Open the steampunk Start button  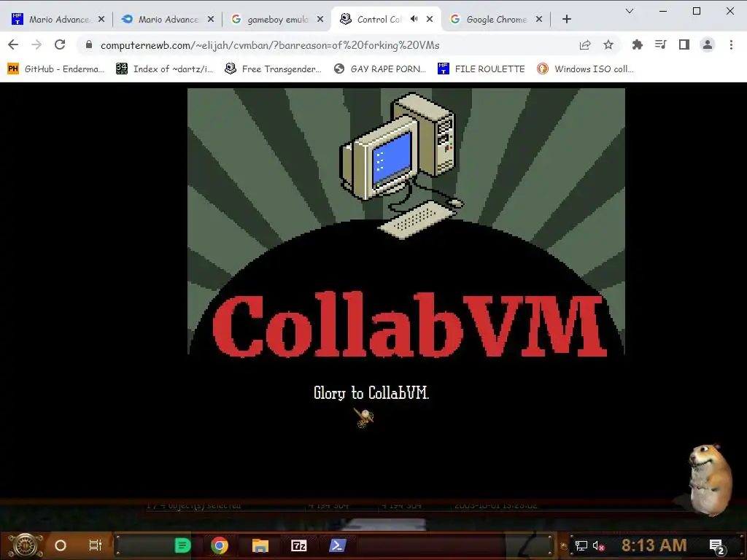click(26, 545)
